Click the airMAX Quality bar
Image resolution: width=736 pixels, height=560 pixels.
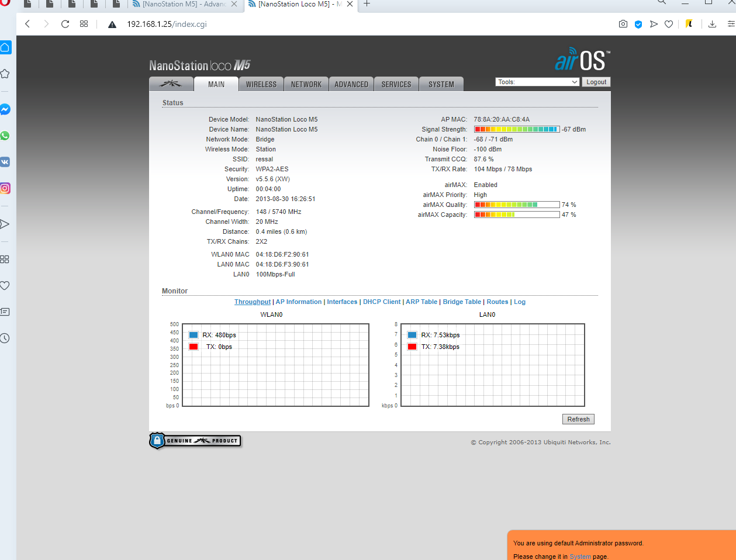(517, 205)
